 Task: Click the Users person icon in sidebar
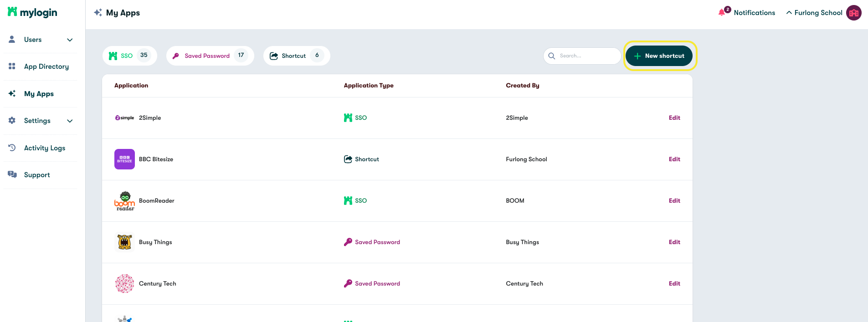[x=12, y=39]
